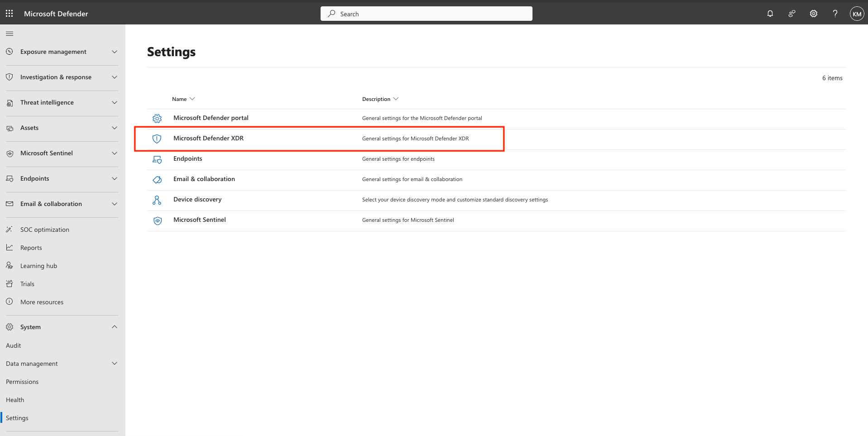This screenshot has height=436, width=868.
Task: Click the Device discovery row icon
Action: [157, 200]
